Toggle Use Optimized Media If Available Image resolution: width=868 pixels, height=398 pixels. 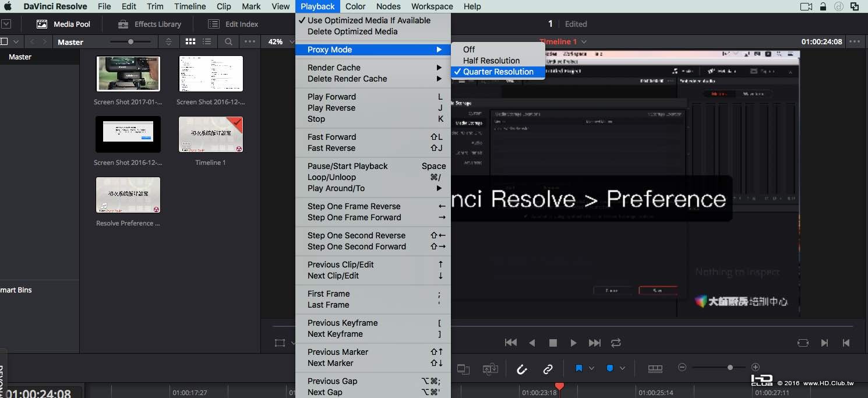coord(373,20)
